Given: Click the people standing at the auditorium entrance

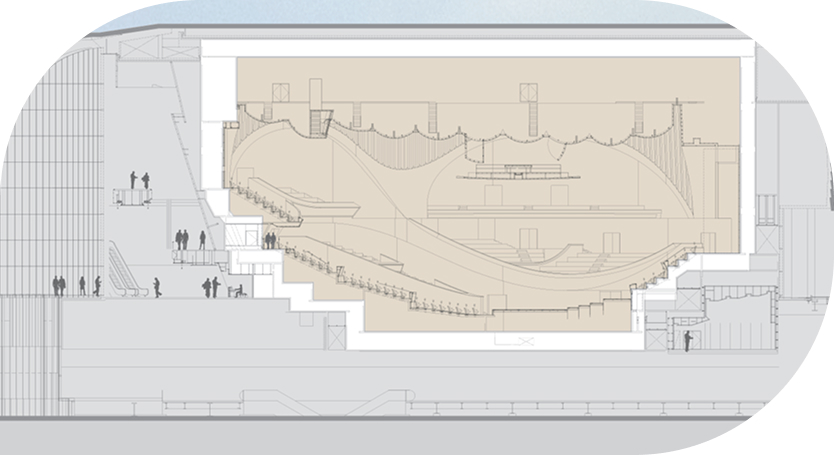Looking at the screenshot, I should pyautogui.click(x=269, y=241).
